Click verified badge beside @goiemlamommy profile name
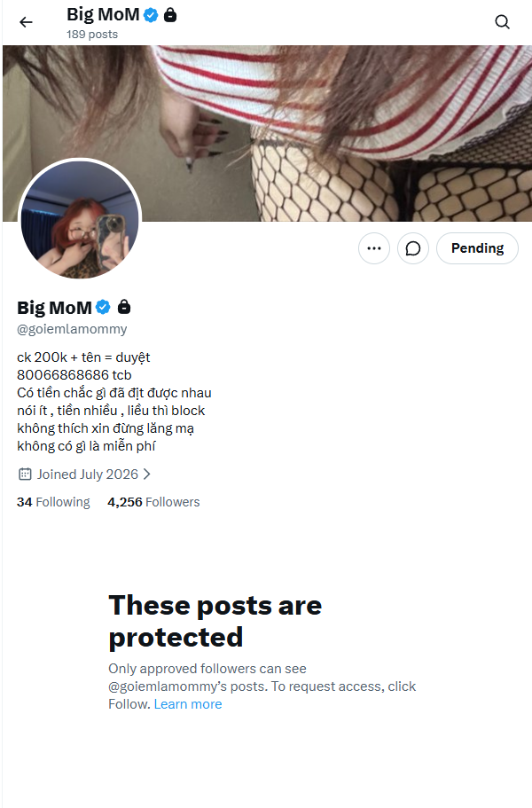Screen dimensions: 532x808 tap(103, 307)
